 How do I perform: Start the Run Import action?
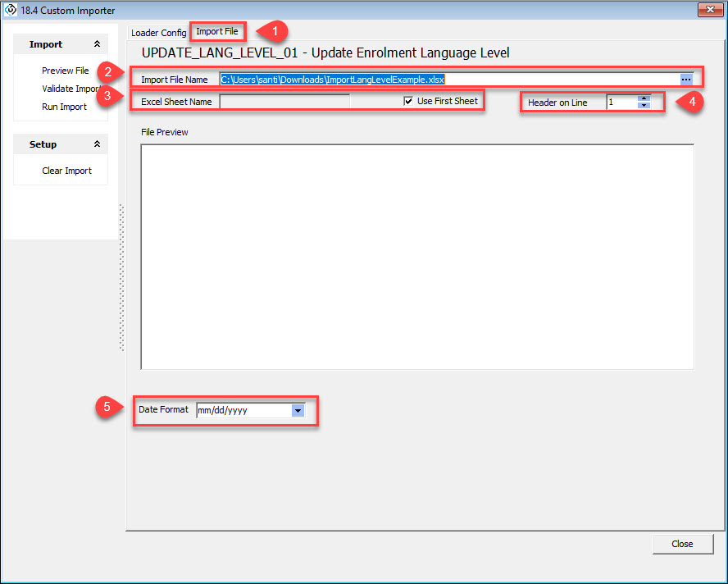tap(64, 107)
